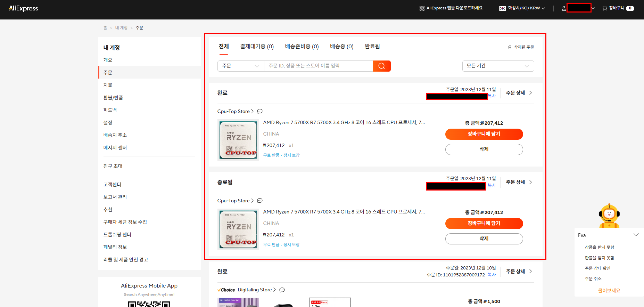Switch to the 완료됨 tab
Screen dimensions: 644x307
coord(372,46)
